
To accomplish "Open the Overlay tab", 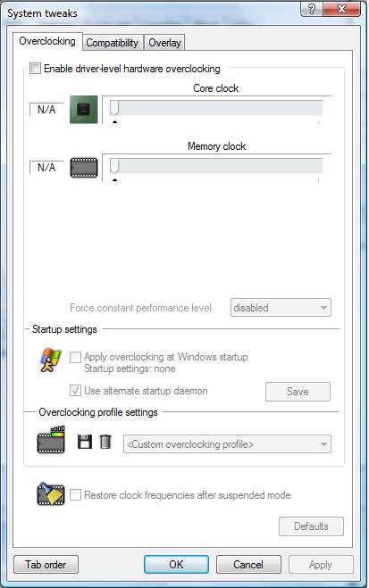I will coord(164,43).
